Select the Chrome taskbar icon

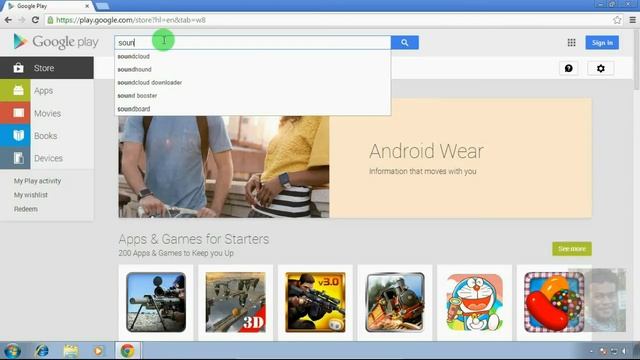click(127, 351)
